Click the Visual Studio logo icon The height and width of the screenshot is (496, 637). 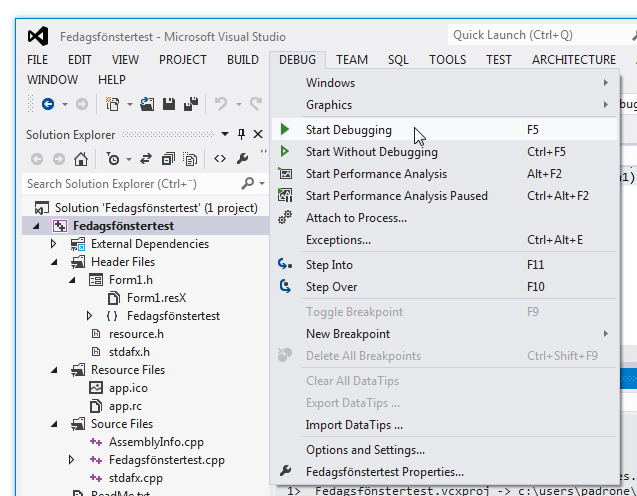[x=38, y=36]
